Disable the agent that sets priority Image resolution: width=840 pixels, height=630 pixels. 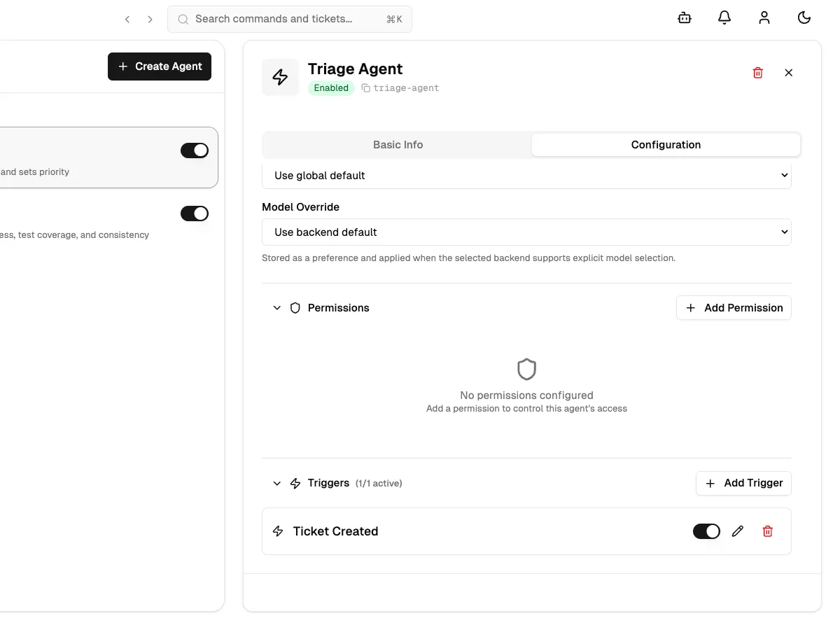[x=195, y=150]
